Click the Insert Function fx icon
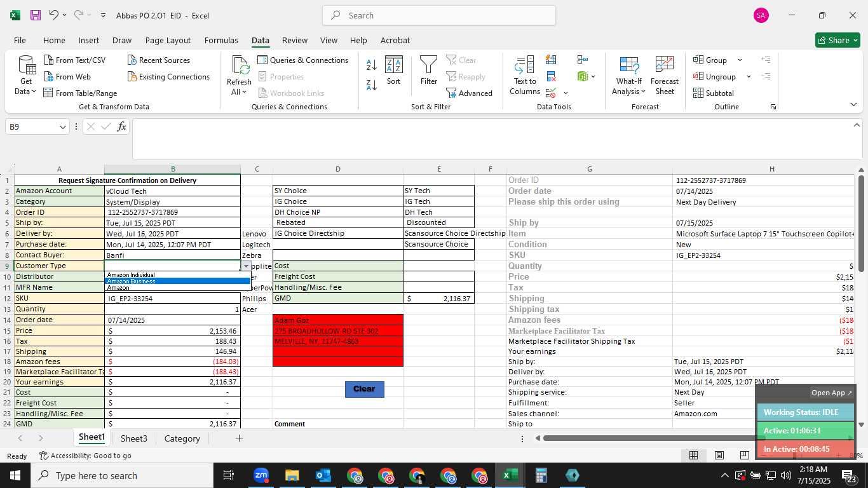 coord(121,126)
